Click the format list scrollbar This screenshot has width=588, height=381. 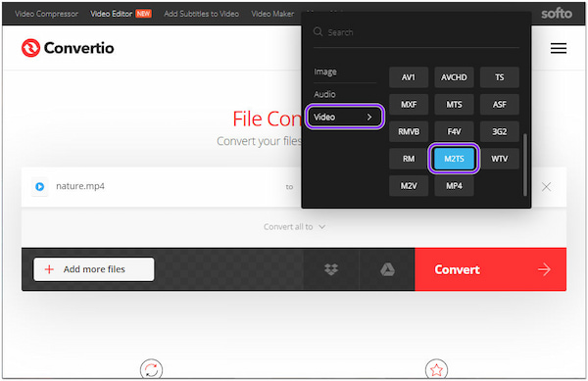tap(525, 165)
